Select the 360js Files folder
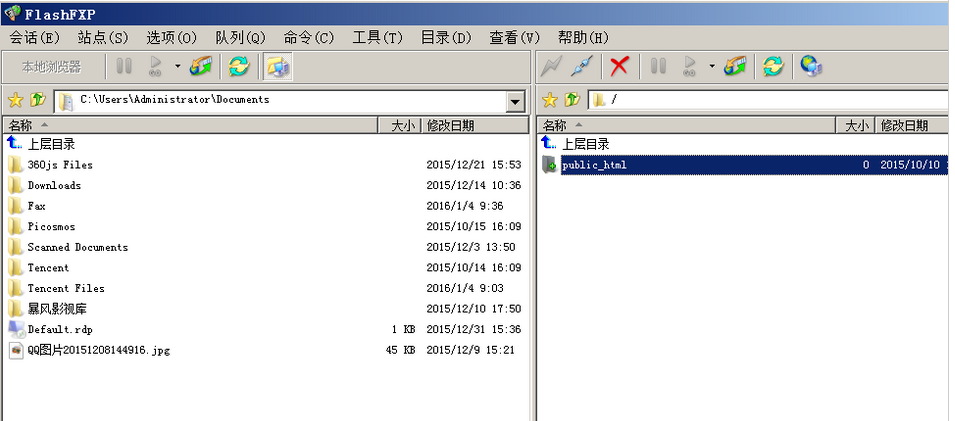 (x=60, y=165)
